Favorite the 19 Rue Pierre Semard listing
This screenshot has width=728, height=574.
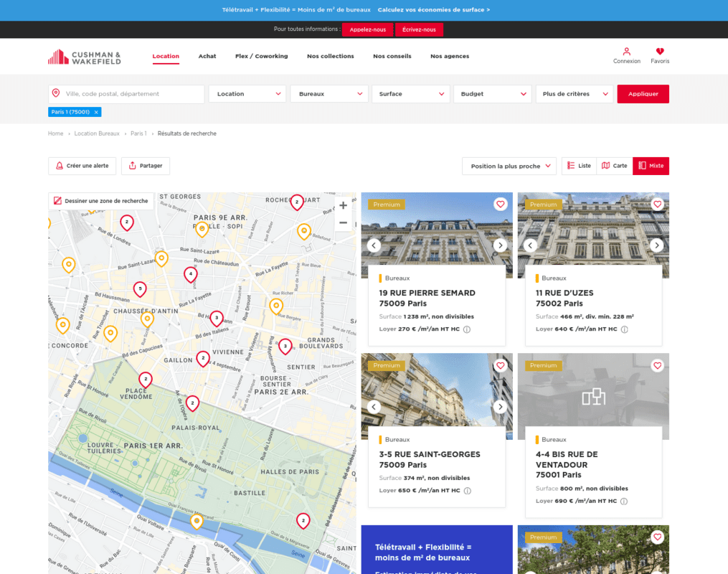(x=500, y=204)
